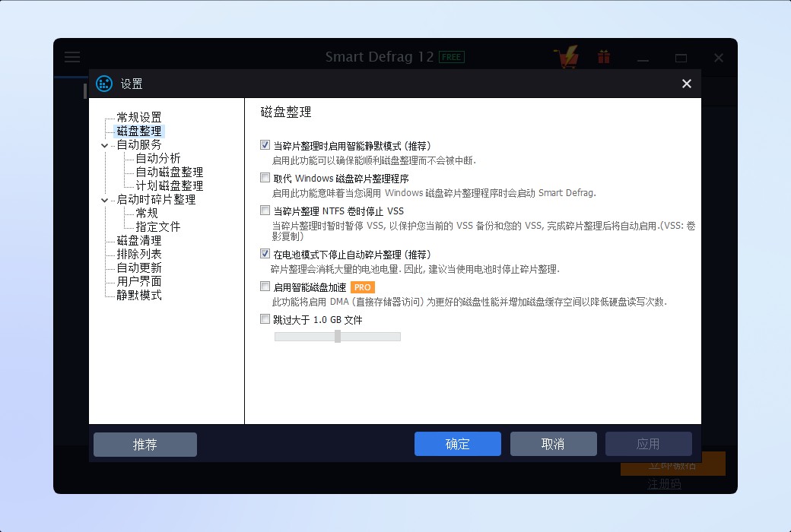Cancel settings with 取消 button
The image size is (791, 532).
coord(554,444)
